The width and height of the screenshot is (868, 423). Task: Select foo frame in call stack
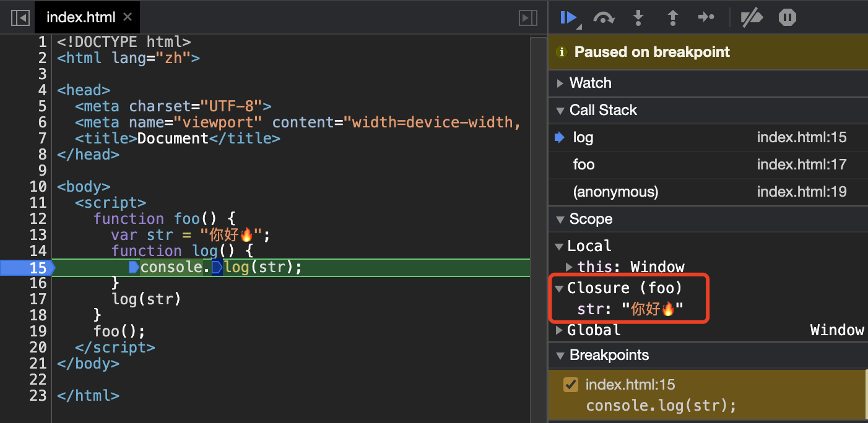tap(708, 164)
